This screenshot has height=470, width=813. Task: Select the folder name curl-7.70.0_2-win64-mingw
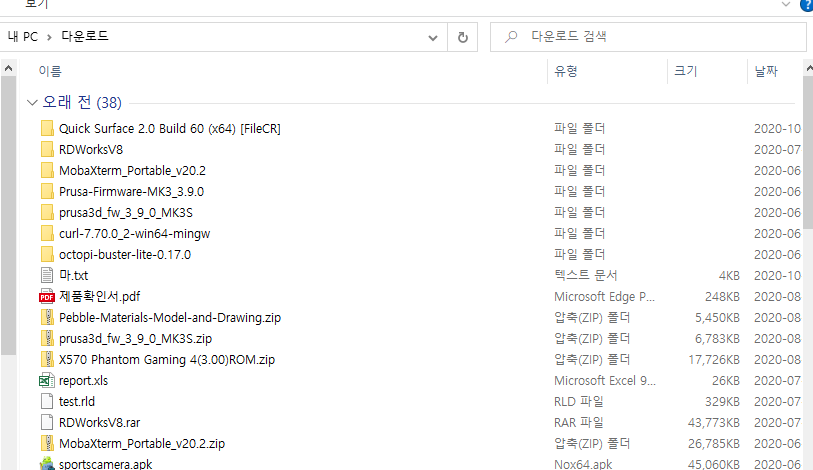tap(134, 233)
